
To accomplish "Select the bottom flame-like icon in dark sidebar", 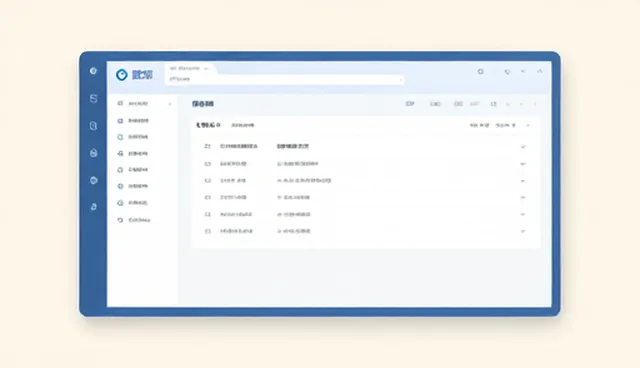I will (93, 207).
